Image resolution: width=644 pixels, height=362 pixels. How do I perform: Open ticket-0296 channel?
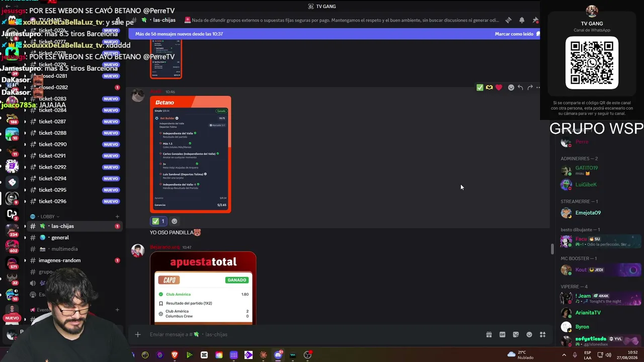[x=74, y=201]
